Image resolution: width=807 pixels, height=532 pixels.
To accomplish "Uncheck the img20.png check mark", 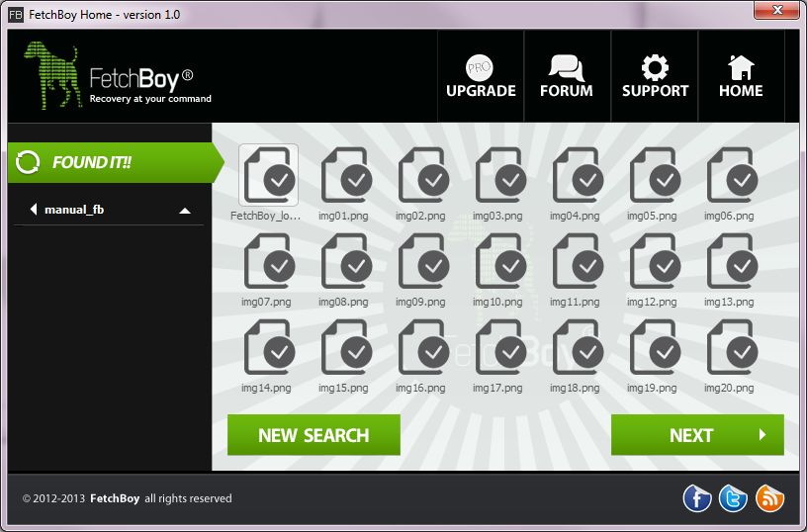I will click(x=742, y=352).
